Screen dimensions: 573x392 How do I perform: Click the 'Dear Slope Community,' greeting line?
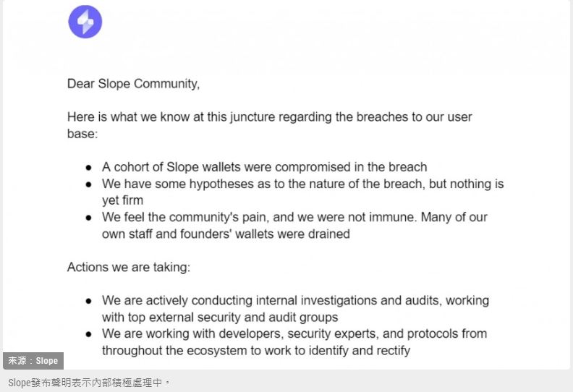[133, 84]
